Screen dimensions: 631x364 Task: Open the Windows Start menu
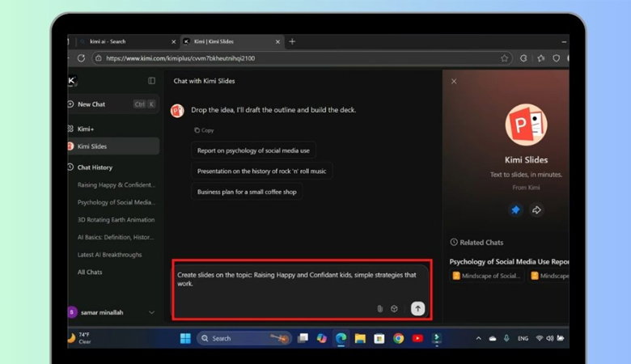185,338
